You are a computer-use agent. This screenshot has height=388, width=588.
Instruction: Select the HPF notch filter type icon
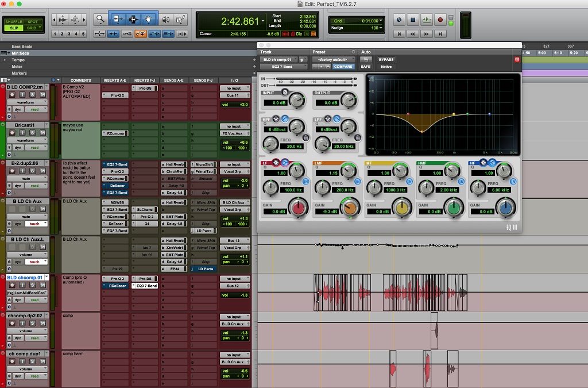[276, 119]
